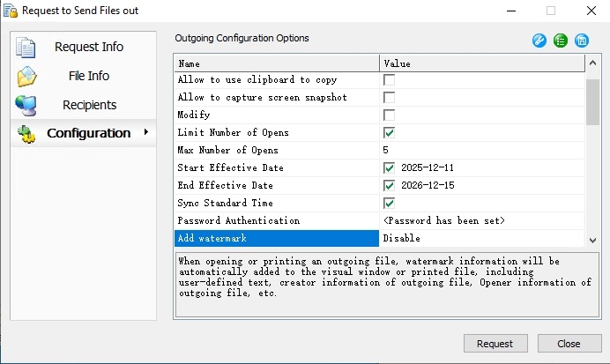
Task: Click the File Info envelope icon
Action: (x=26, y=76)
